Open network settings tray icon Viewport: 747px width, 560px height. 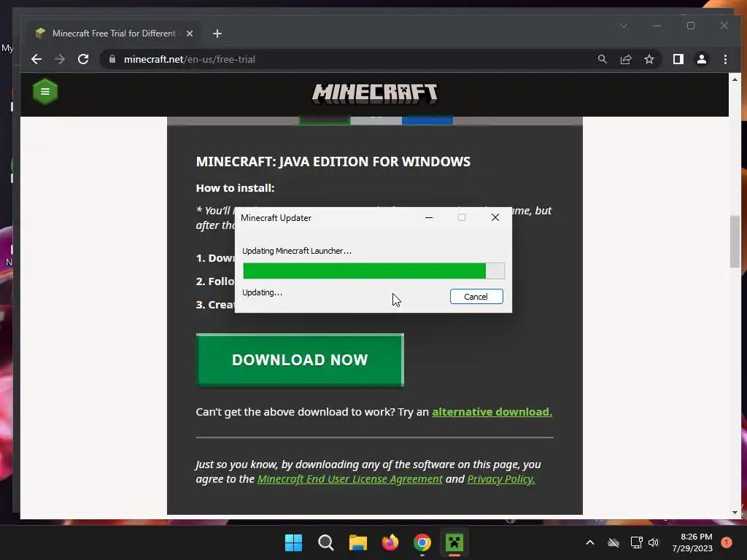pyautogui.click(x=636, y=542)
